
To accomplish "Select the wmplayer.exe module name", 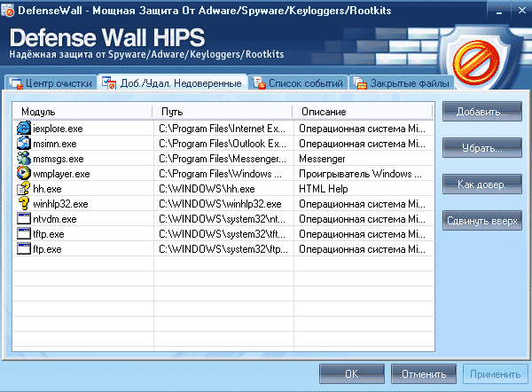I will point(61,174).
